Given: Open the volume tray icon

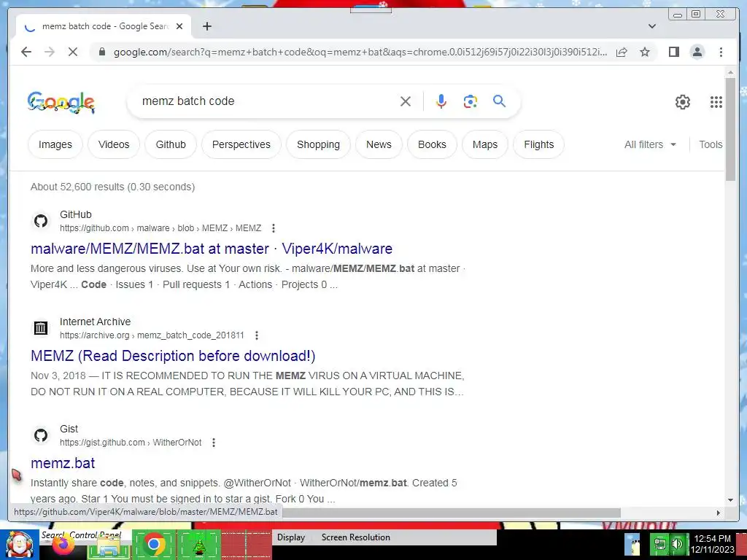Looking at the screenshot, I should coord(677,544).
